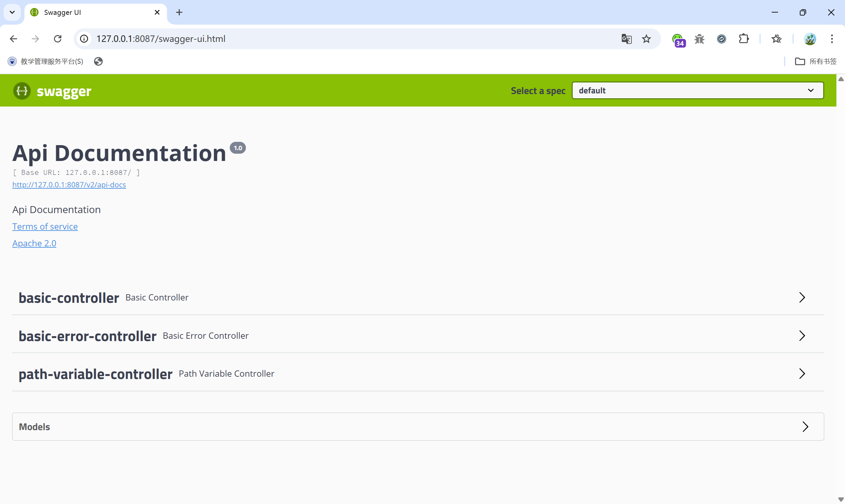845x504 pixels.
Task: Open the 所有书签 bookmarks folder
Action: [x=815, y=61]
